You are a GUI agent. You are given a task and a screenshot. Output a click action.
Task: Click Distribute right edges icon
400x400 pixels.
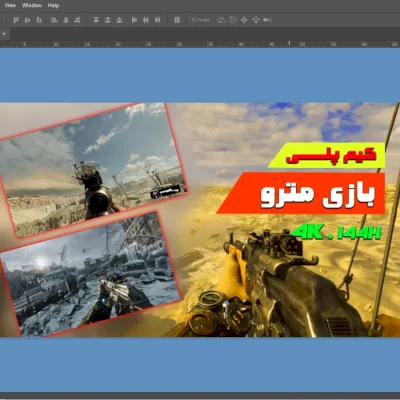(x=157, y=20)
